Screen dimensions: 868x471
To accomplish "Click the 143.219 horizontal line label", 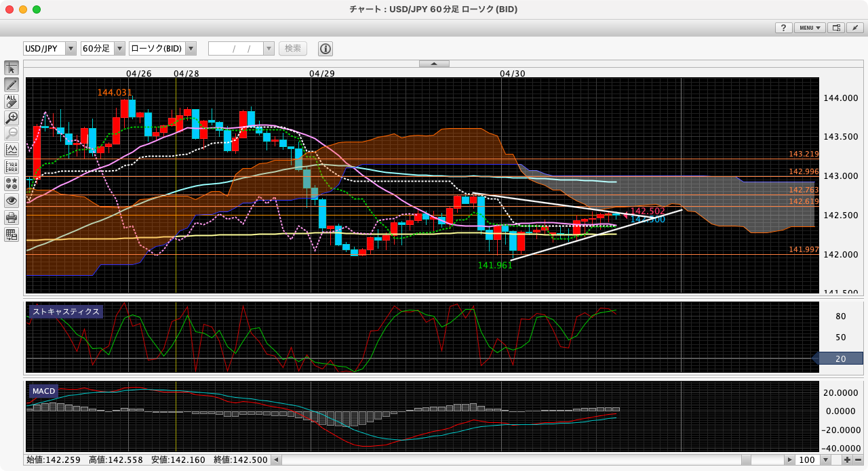I will pos(804,154).
